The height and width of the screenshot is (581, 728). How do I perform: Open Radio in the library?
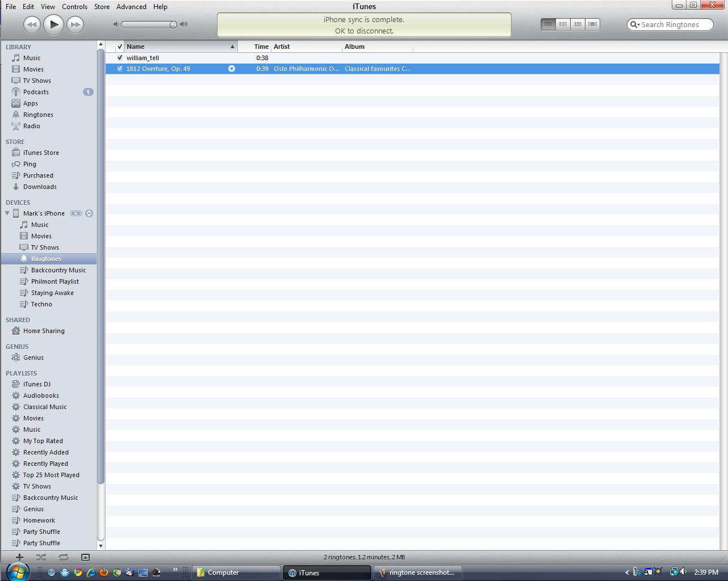[32, 126]
